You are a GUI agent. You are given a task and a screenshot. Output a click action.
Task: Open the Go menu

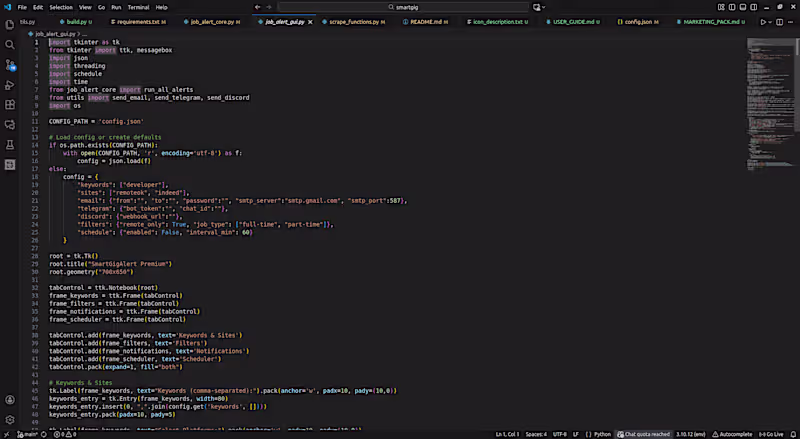coord(102,7)
